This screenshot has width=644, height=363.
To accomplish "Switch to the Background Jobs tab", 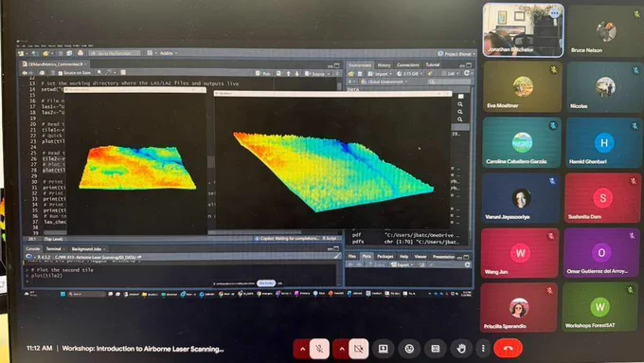I will coord(87,248).
